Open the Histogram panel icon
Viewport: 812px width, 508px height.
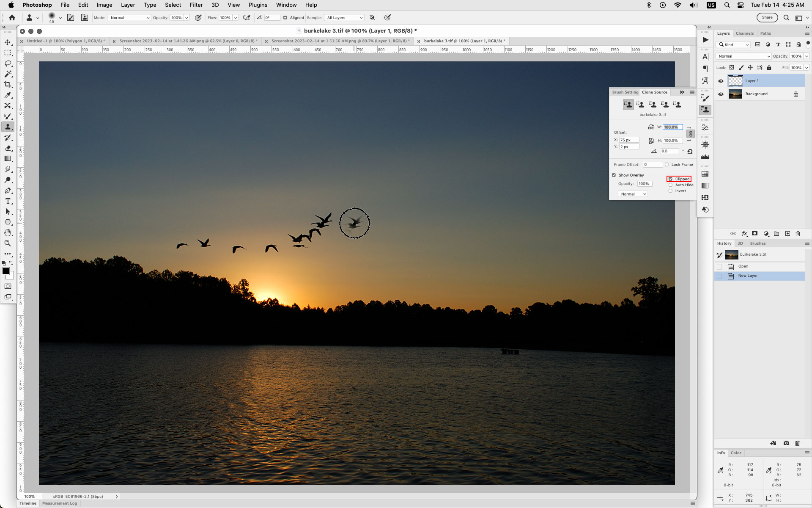[x=705, y=156]
